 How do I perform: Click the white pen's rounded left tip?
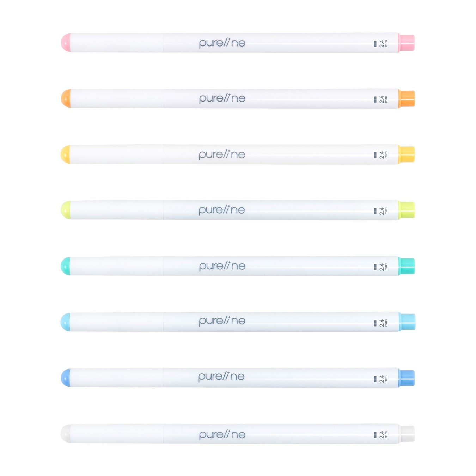pos(66,434)
